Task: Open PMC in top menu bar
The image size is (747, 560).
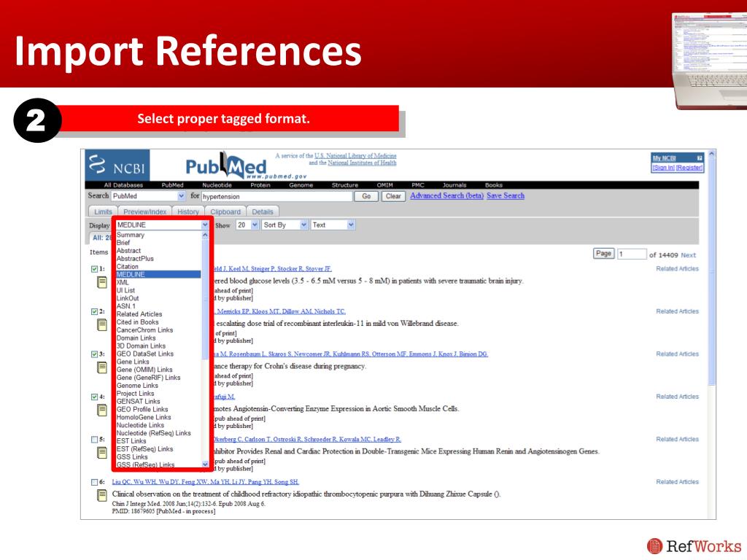Action: click(x=418, y=185)
